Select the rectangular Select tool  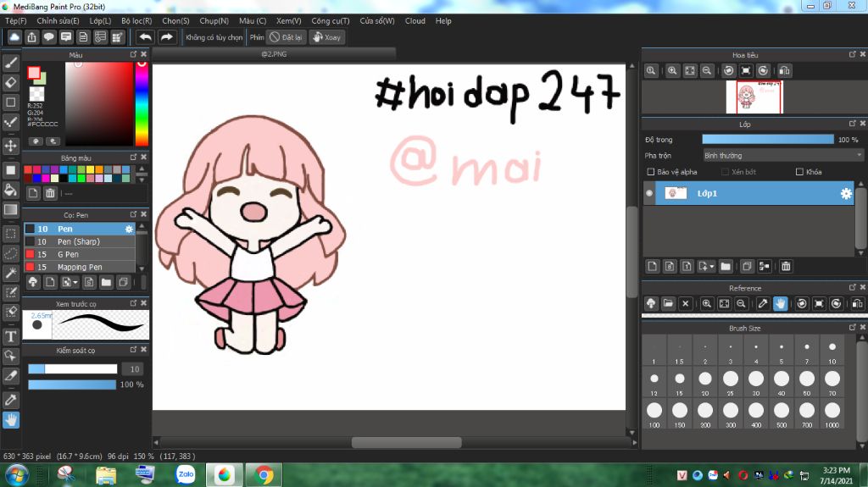10,234
